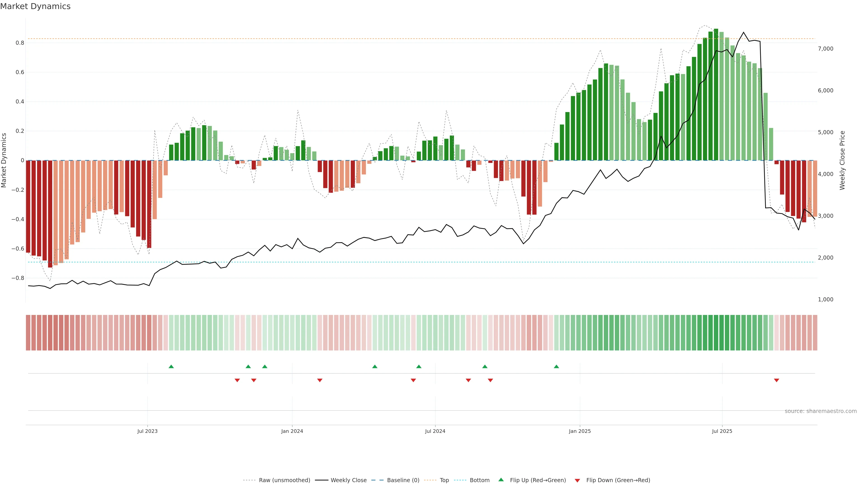Click the last green flip-up marker before Jan 2025
Image resolution: width=868 pixels, height=488 pixels.
[x=556, y=366]
